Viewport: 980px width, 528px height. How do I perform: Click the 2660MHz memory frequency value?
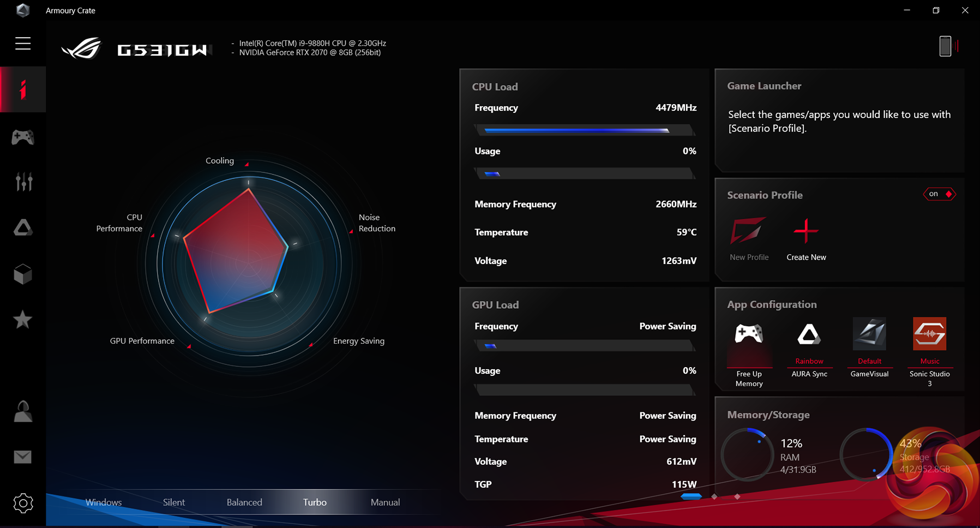[x=676, y=204]
